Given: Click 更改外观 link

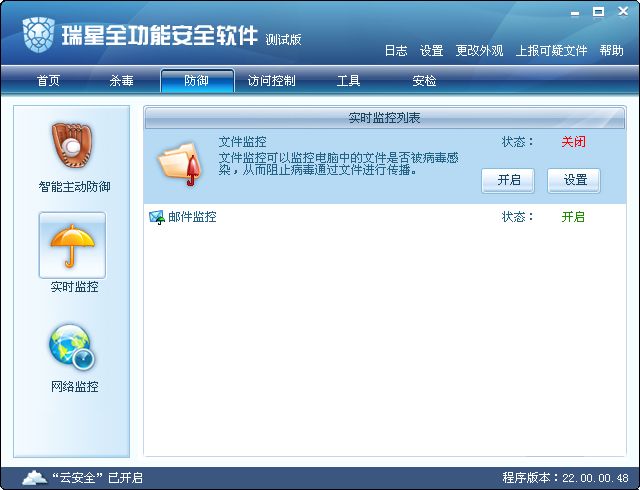Looking at the screenshot, I should (479, 51).
